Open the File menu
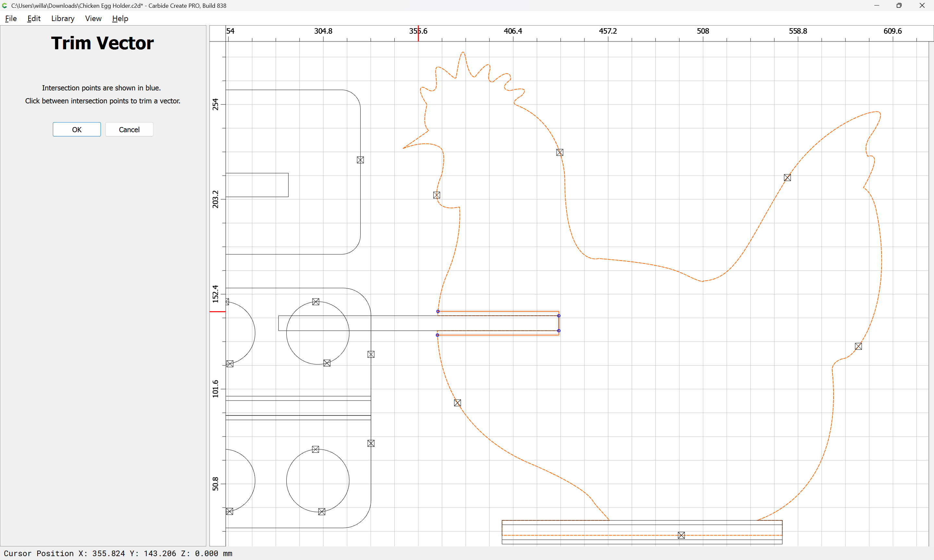 11,18
